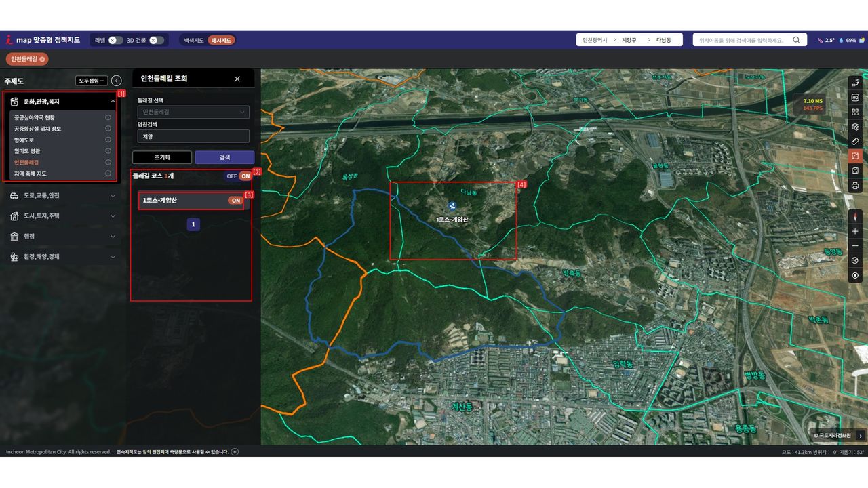Select 공중화장실 위치 정보 item

tap(38, 129)
